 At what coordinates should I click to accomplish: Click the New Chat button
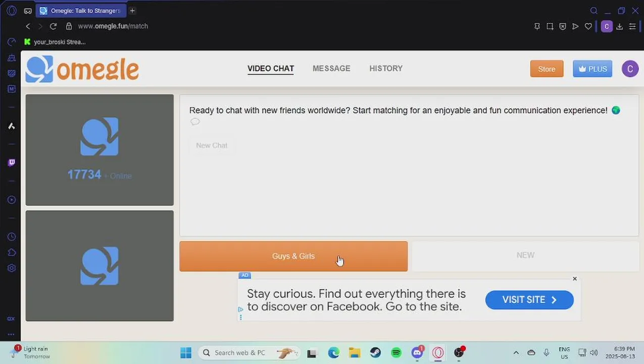click(x=212, y=145)
